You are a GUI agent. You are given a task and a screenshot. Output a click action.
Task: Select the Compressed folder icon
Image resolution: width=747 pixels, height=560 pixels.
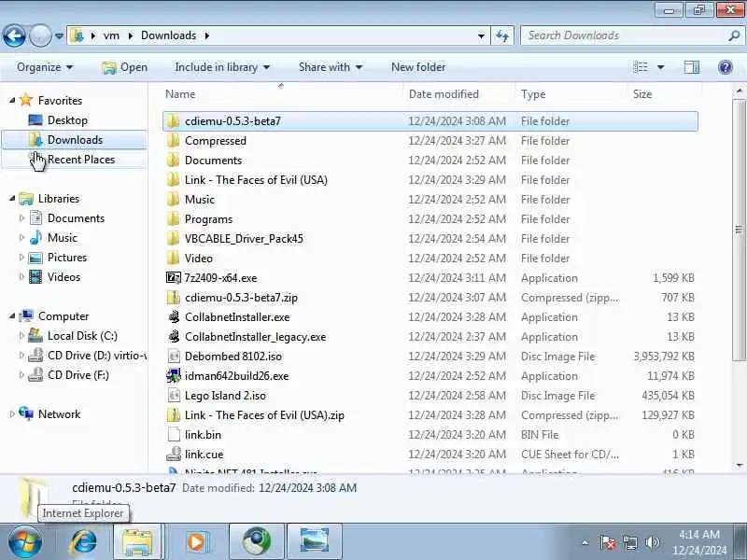pyautogui.click(x=173, y=141)
